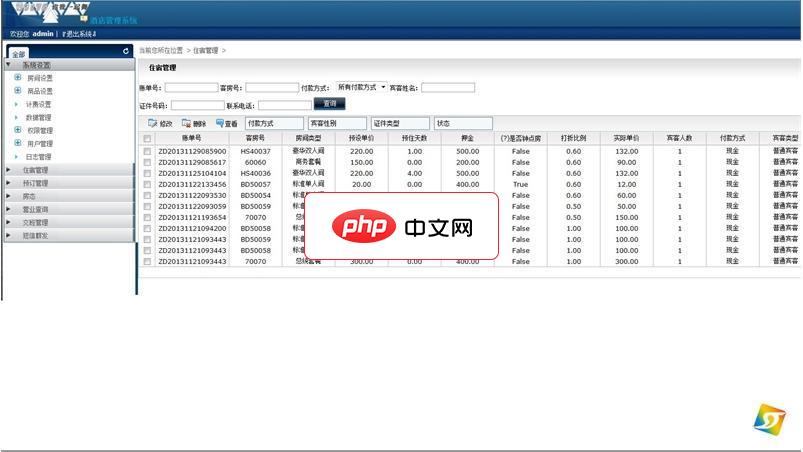Click the 宾客姓名 input field
This screenshot has height=452, width=803.
tap(447, 88)
